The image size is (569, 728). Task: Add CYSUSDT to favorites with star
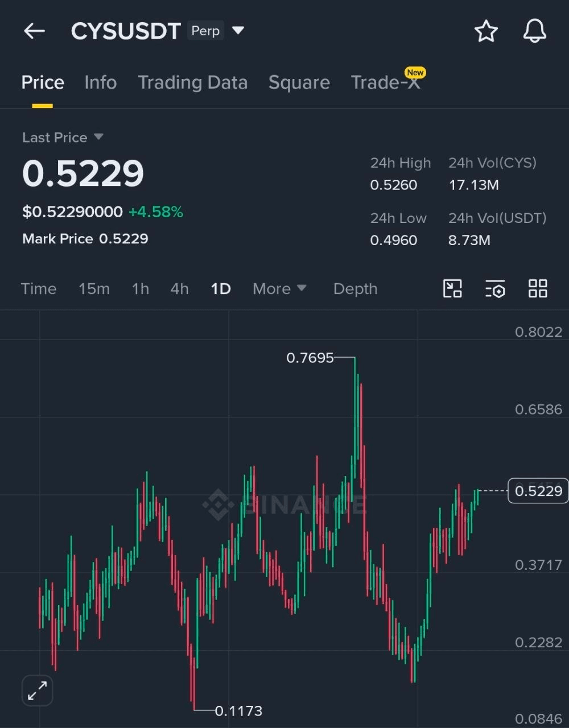[486, 31]
